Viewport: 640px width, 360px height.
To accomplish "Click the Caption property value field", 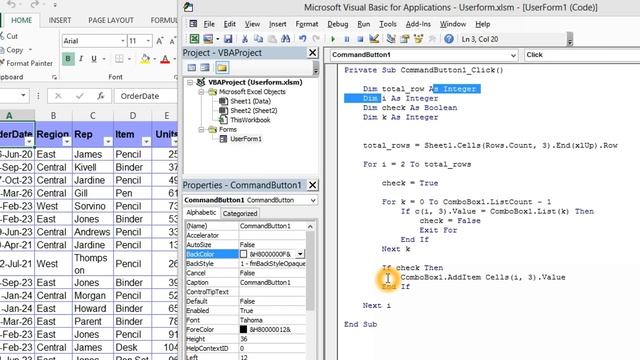I will click(x=272, y=282).
